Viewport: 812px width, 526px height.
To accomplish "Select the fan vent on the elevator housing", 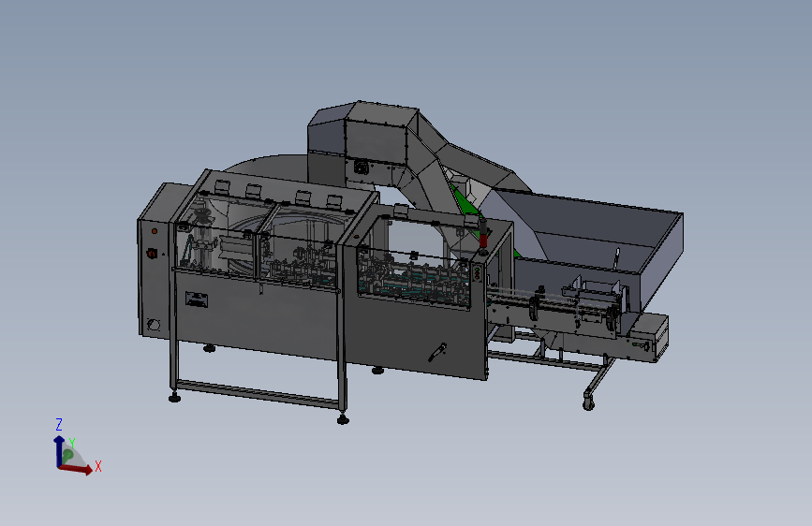I will 361,168.
